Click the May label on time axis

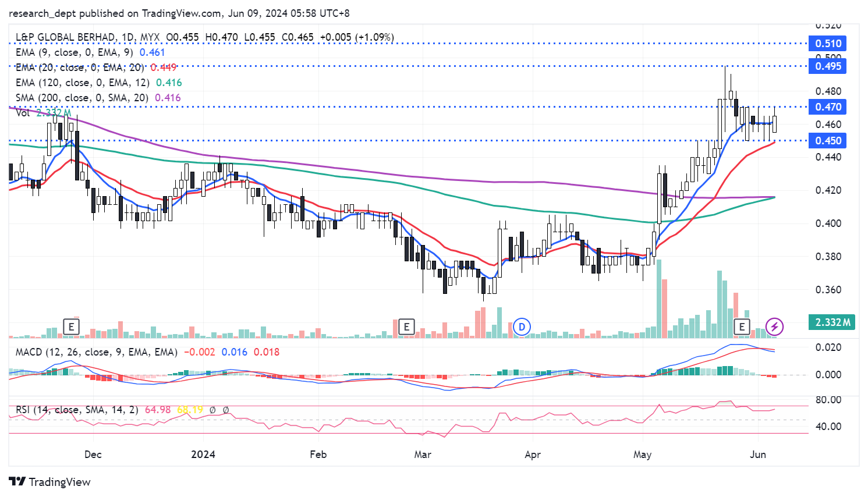coord(642,455)
